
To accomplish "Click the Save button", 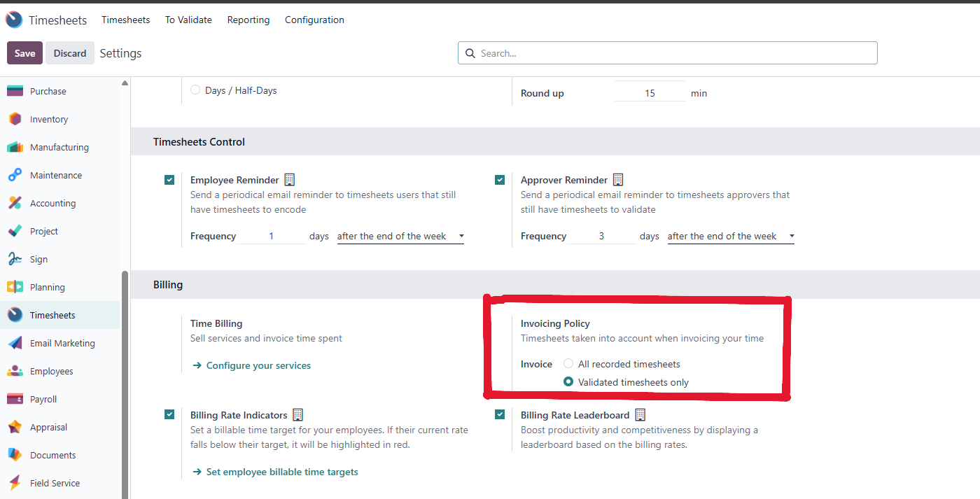I will tap(24, 53).
